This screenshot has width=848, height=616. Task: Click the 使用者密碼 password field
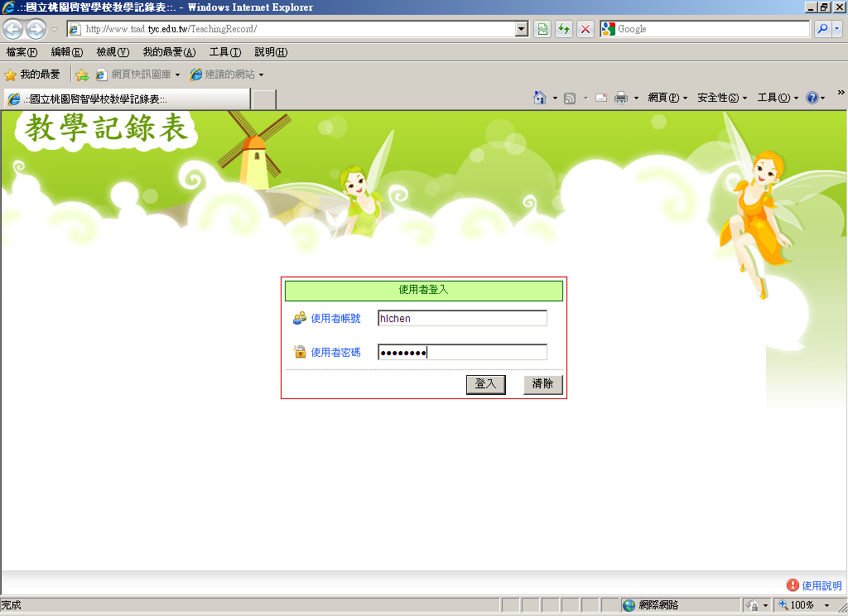click(x=462, y=353)
